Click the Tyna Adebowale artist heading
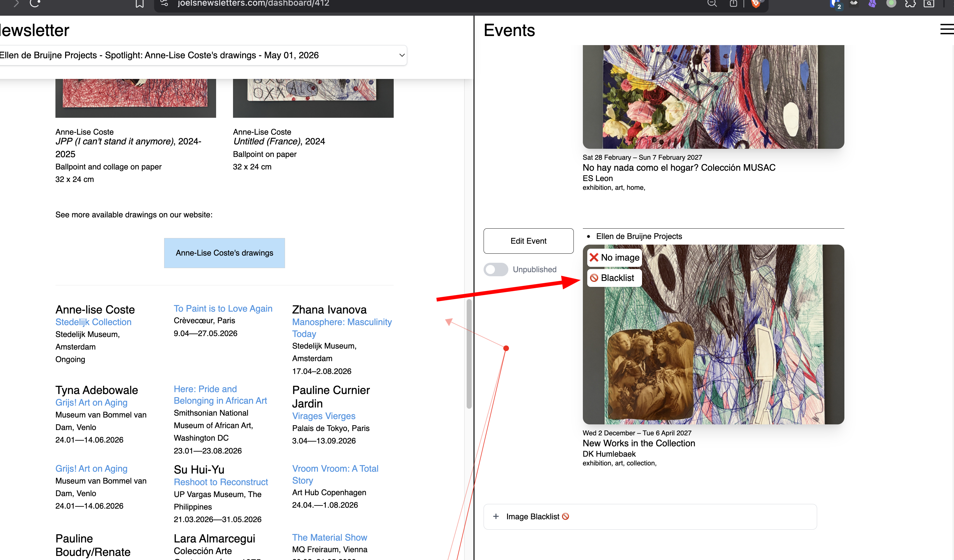Viewport: 954px width, 560px height. [96, 390]
